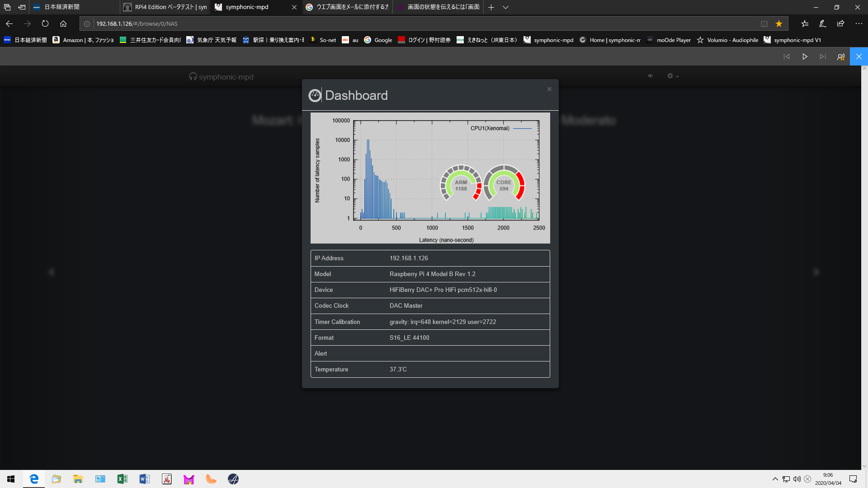Go to browser home page
This screenshot has width=868, height=488.
[x=63, y=23]
